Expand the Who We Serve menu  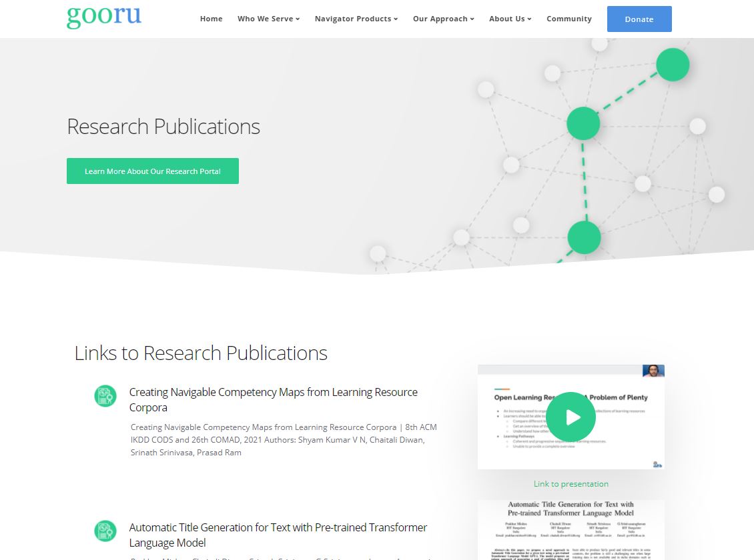click(268, 19)
